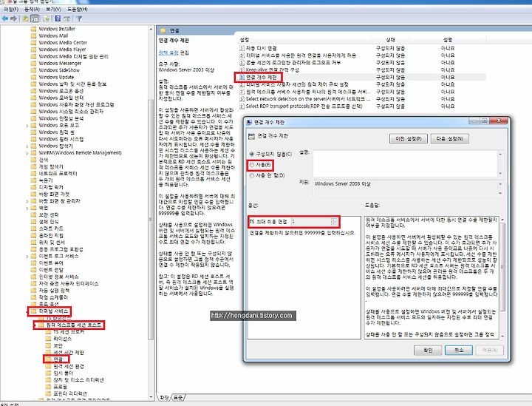
Task: Select the Windows Messenger tree item
Action: point(60,63)
